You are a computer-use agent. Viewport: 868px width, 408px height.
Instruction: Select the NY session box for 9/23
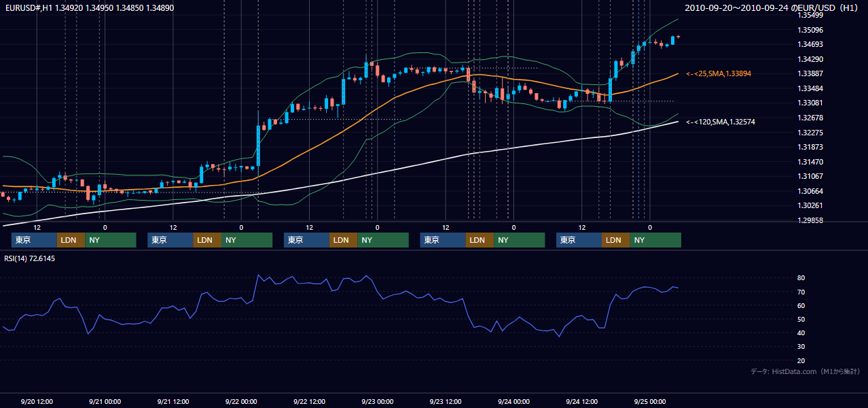[x=519, y=240]
